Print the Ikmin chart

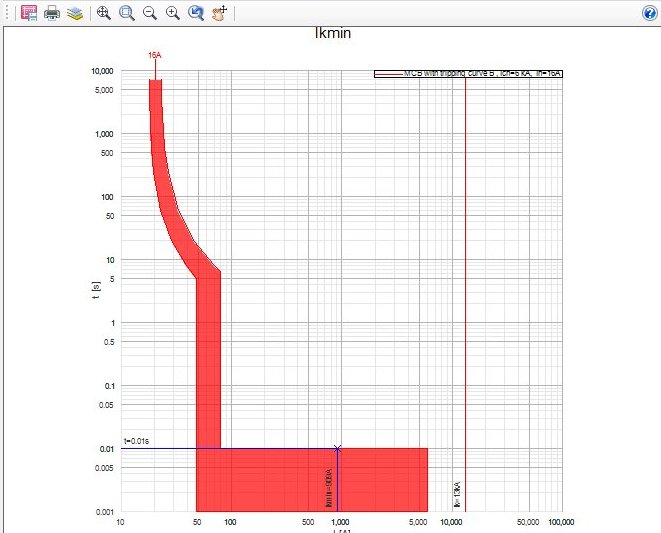coord(52,13)
